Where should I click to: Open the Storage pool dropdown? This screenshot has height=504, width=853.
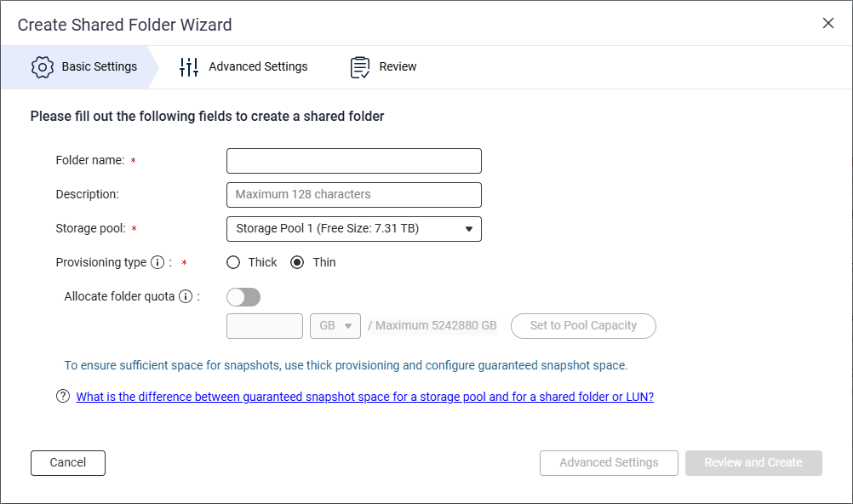pos(353,229)
